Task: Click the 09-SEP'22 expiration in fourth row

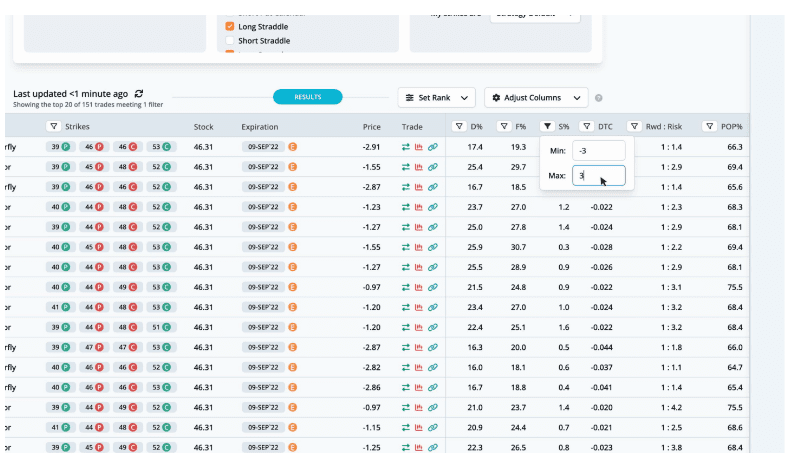Action: click(263, 207)
